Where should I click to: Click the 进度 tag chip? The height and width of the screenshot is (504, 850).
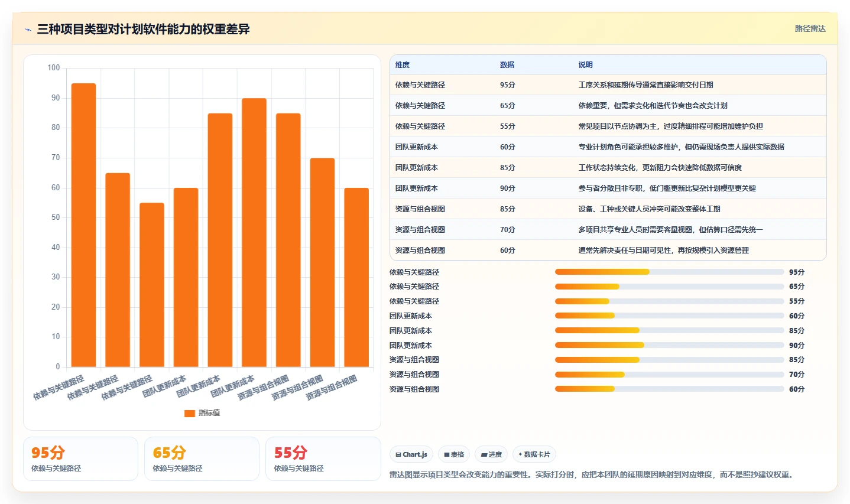(491, 455)
